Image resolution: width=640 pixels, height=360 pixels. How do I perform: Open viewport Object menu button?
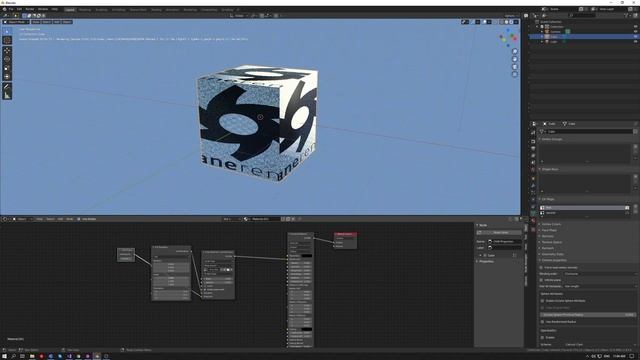67,22
